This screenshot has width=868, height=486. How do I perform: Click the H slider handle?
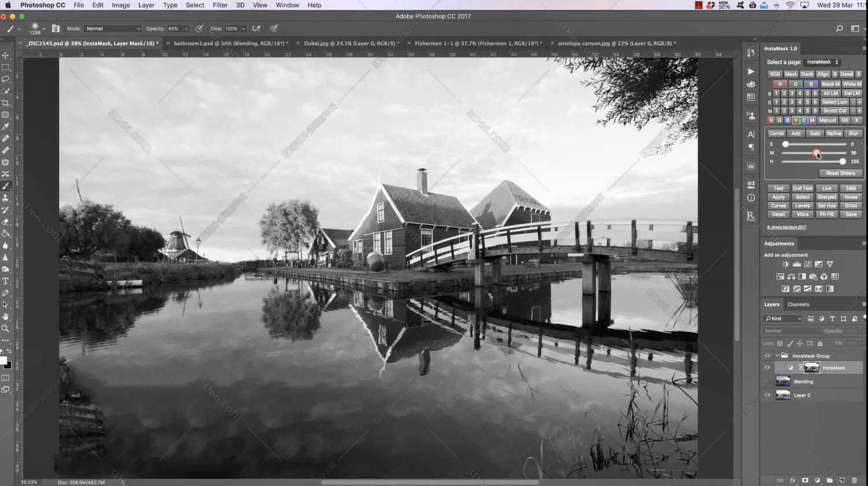[843, 161]
